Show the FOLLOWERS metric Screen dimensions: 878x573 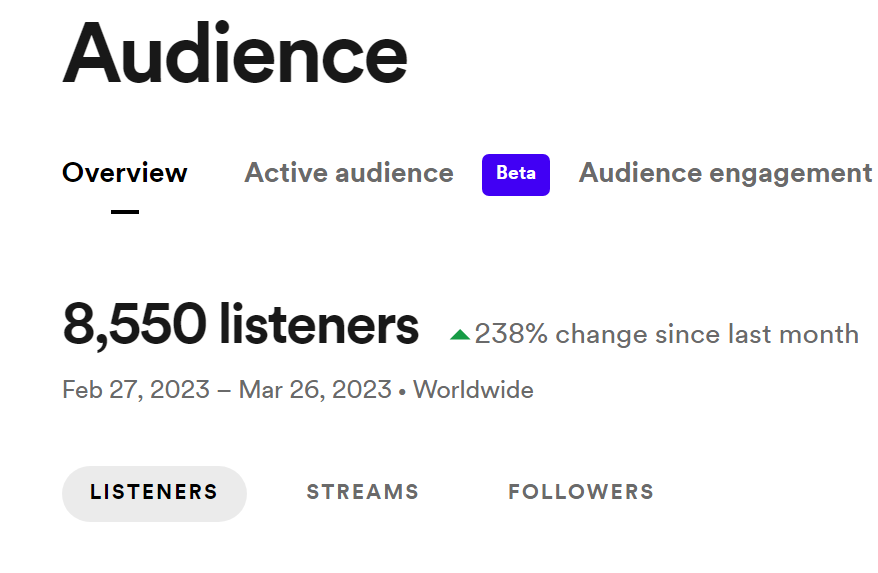coord(581,493)
